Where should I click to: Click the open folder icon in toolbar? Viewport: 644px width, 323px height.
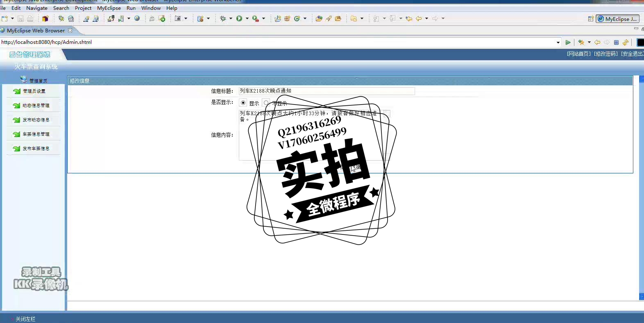[x=319, y=18]
